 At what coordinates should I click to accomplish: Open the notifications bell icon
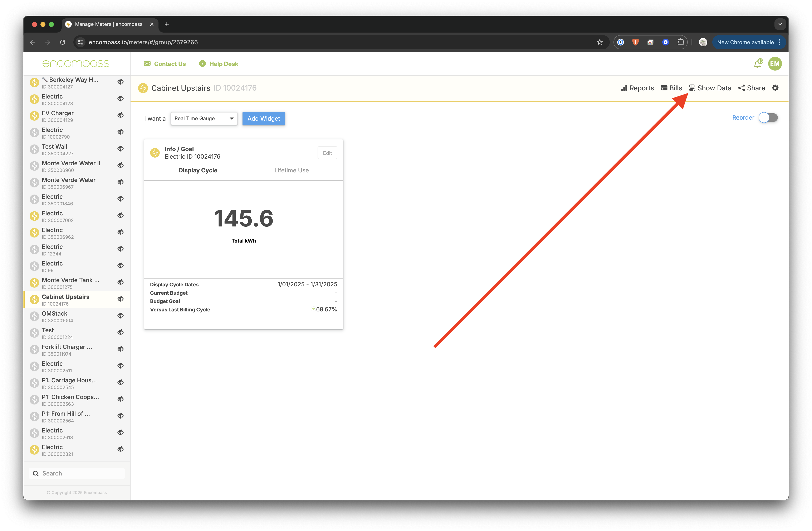(x=757, y=64)
